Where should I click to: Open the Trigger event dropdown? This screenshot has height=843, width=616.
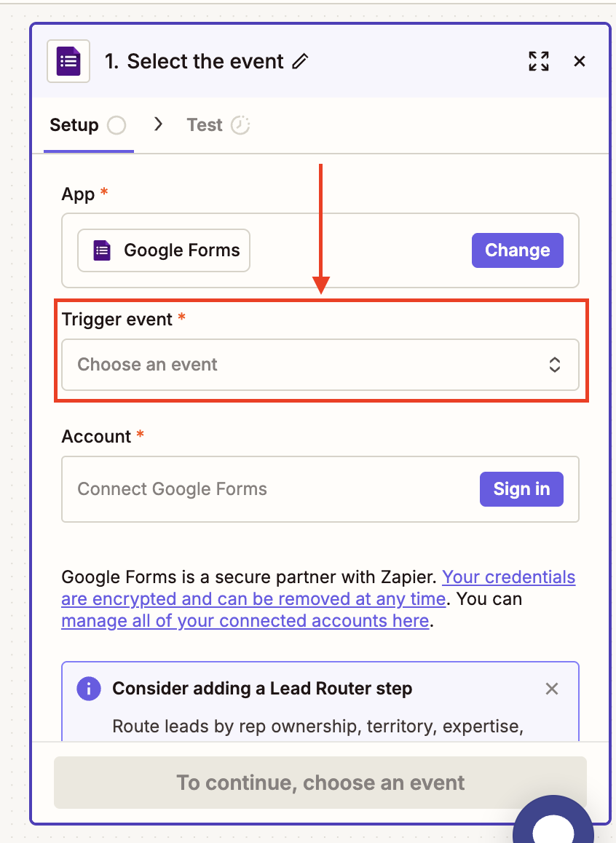[x=306, y=365]
